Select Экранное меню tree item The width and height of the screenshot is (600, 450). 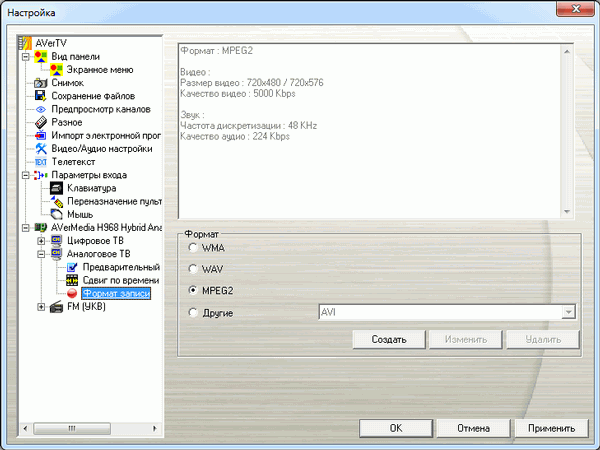99,70
